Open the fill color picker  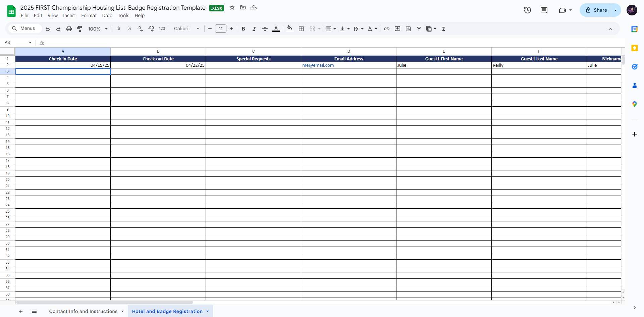(x=290, y=29)
